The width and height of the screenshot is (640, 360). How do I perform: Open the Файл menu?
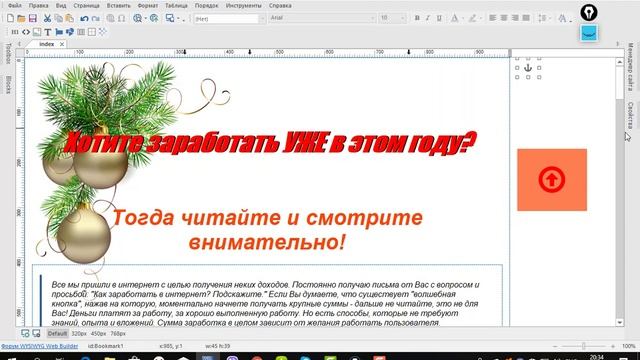coord(15,6)
